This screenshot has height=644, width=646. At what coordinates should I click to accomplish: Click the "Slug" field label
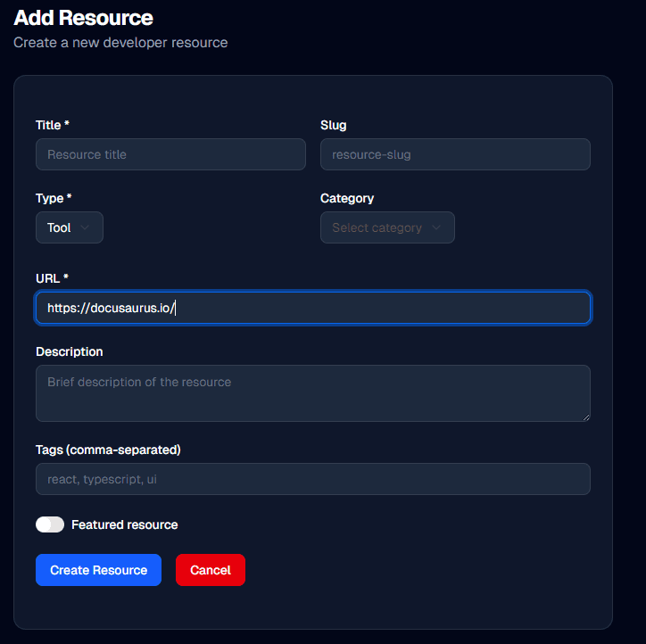[x=333, y=125]
